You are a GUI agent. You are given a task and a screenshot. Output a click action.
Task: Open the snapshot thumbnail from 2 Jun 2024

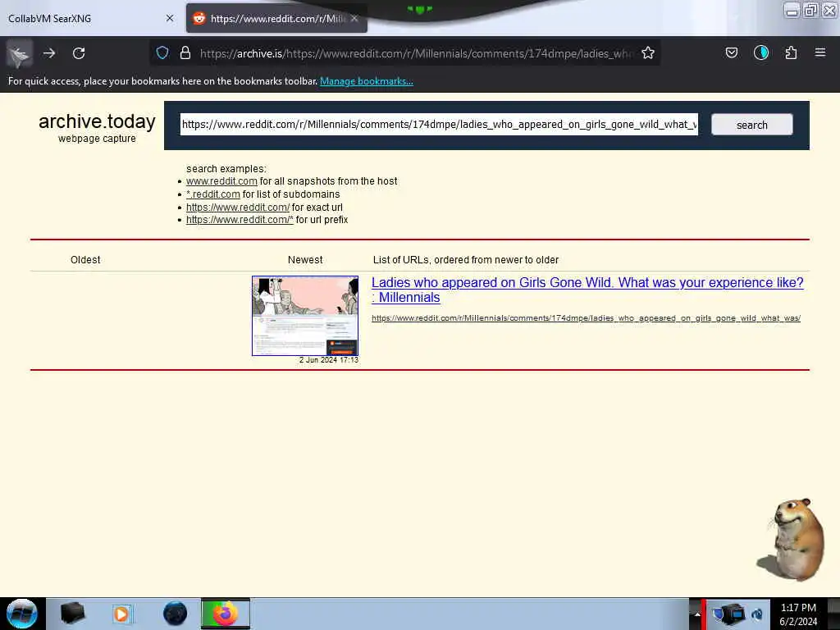click(x=305, y=316)
